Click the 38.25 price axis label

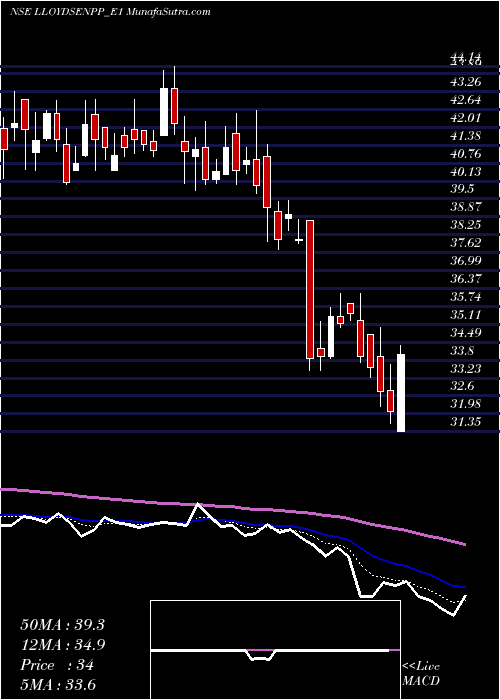(466, 225)
